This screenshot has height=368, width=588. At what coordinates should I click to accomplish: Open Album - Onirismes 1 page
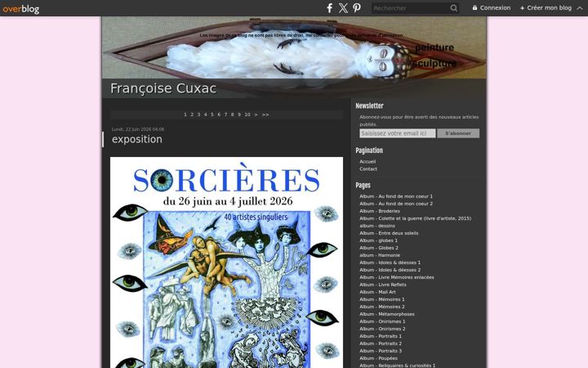tap(382, 321)
